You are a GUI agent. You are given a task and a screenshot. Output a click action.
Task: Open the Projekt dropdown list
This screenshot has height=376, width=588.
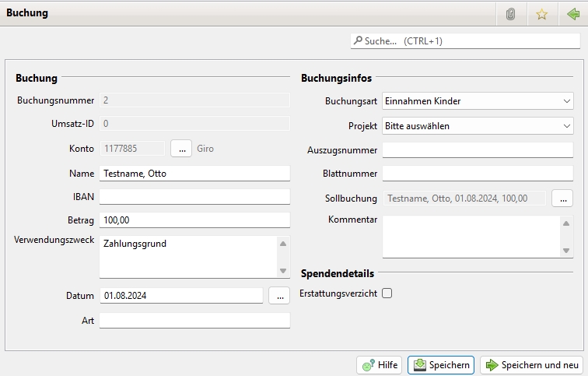tap(477, 125)
